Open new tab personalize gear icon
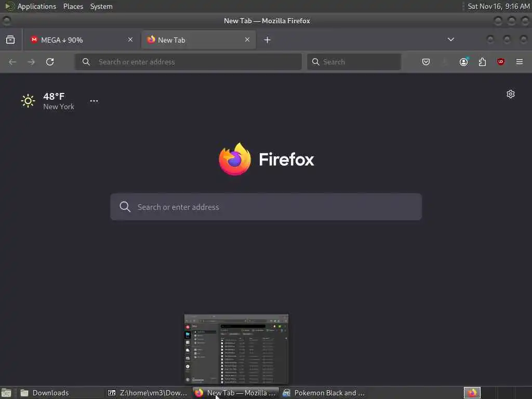Viewport: 532px width, 399px height. coord(511,94)
